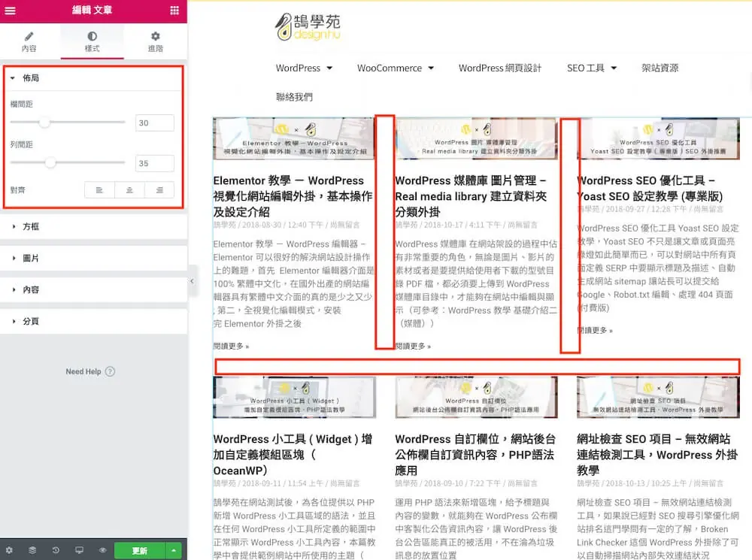Screen dimensions: 752x560
Task: Open WordPress 小工具 (Widget) article title
Action: [x=293, y=455]
